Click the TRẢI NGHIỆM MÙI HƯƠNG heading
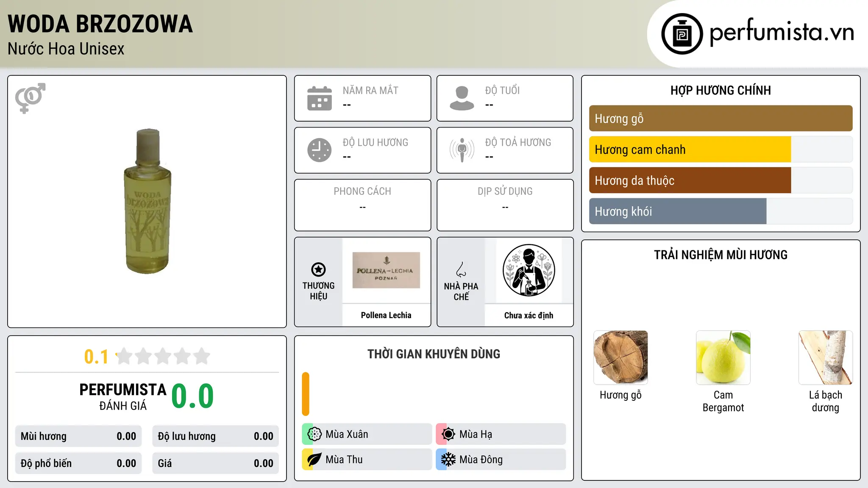The height and width of the screenshot is (488, 868). click(x=721, y=255)
